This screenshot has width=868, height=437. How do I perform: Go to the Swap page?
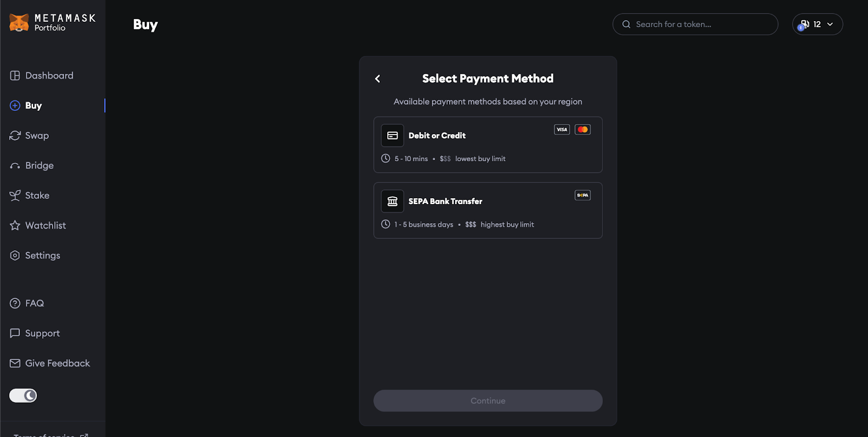click(37, 136)
